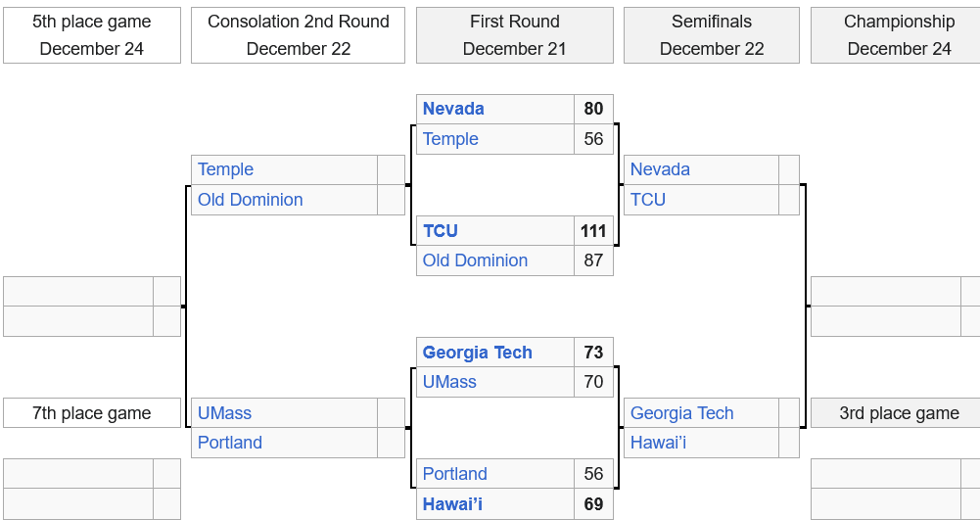Click the Championship December 24 header cell

click(898, 35)
